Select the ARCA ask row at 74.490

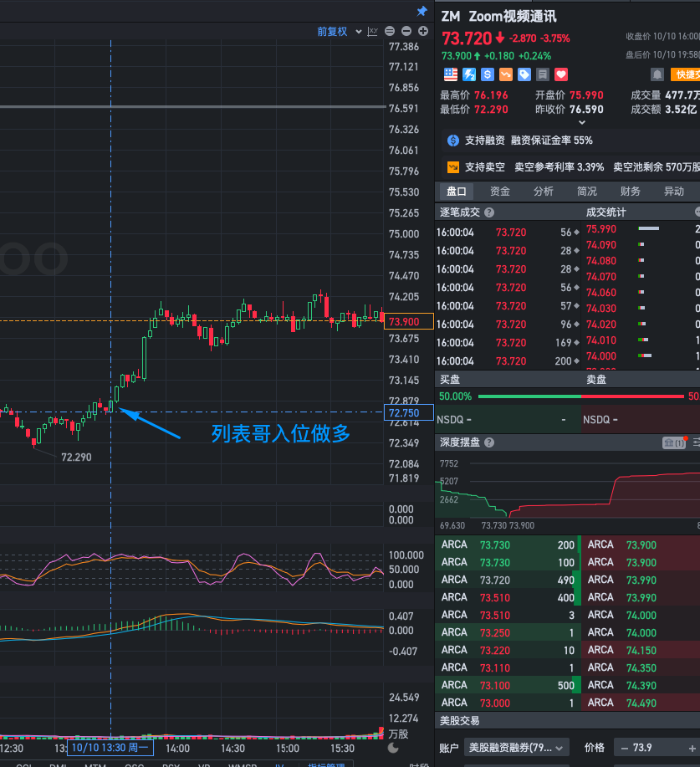click(x=641, y=703)
